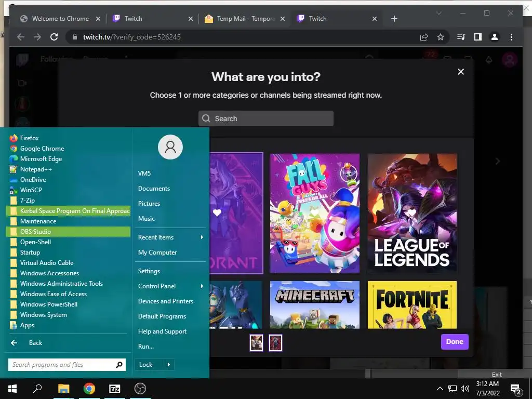Open the network tray icon
This screenshot has width=532, height=399.
pos(453,389)
